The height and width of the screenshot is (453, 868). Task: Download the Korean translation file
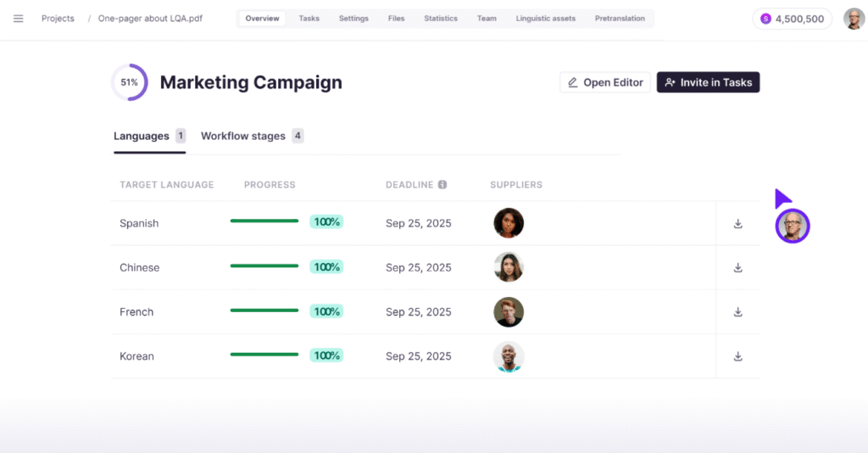[737, 356]
